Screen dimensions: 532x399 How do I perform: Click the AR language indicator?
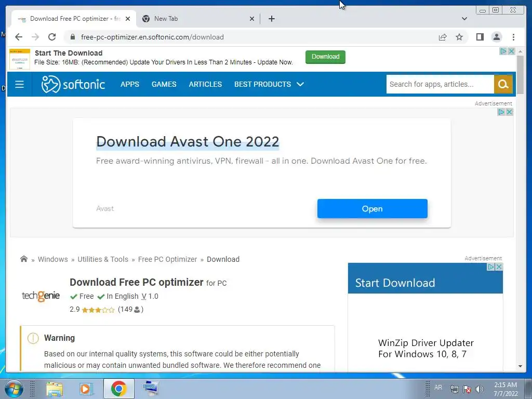point(438,388)
